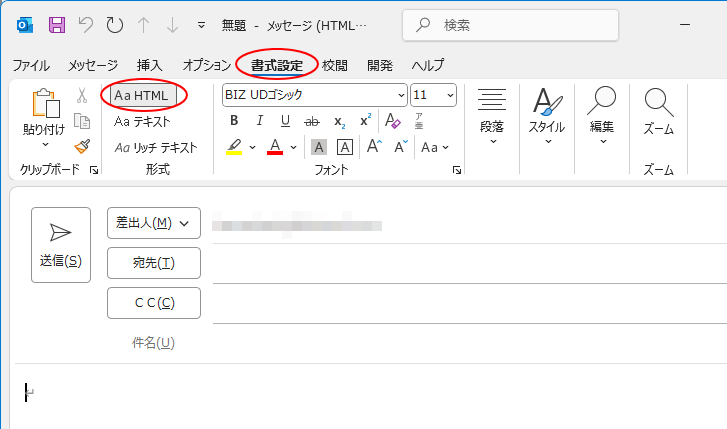Viewport: 727px width, 429px height.
Task: Expand the 段落 paragraph group
Action: pos(492,116)
